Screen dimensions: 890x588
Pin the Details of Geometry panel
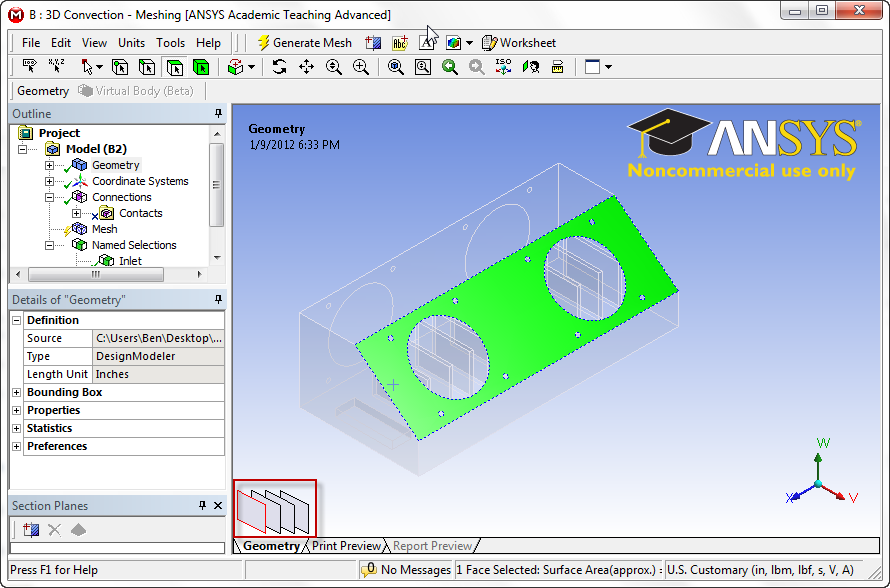[x=219, y=299]
